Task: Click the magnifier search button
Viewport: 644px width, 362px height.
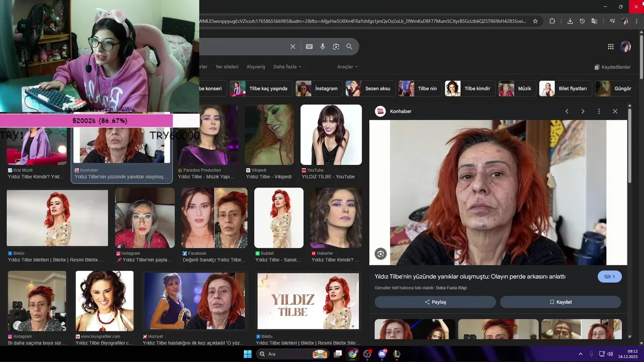Action: pyautogui.click(x=349, y=47)
